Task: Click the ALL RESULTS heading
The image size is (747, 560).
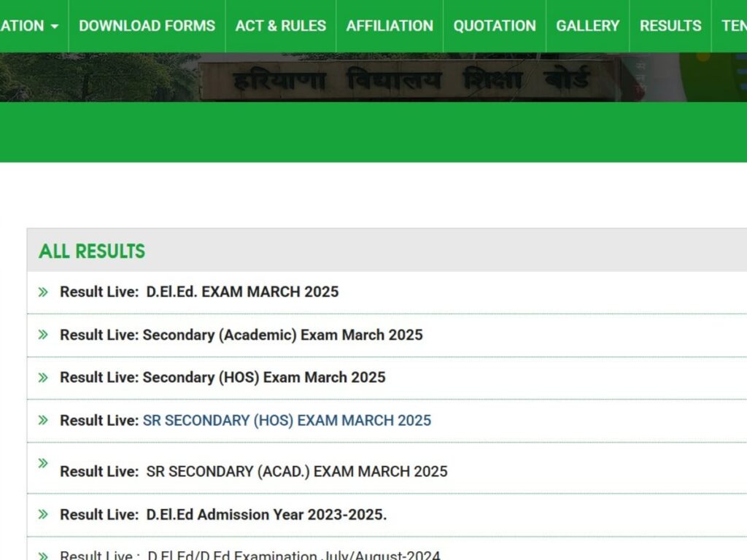Action: [92, 251]
